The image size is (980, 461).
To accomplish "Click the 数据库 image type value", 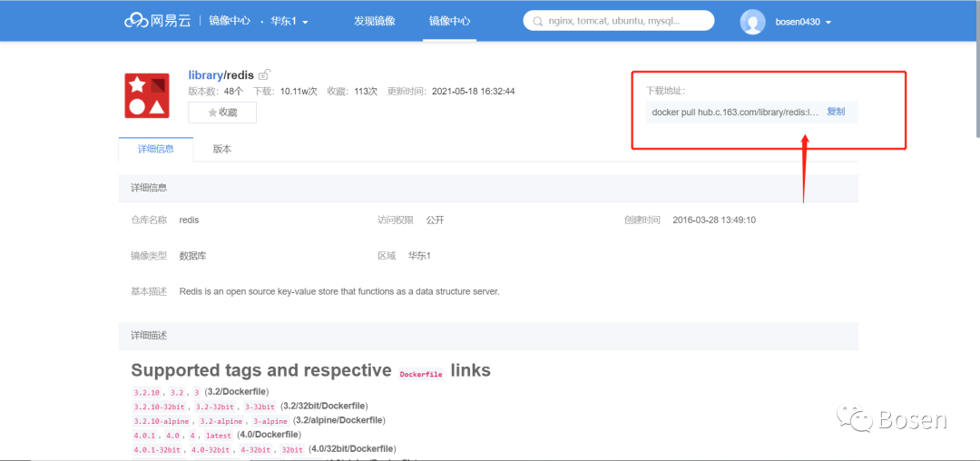I will 192,256.
